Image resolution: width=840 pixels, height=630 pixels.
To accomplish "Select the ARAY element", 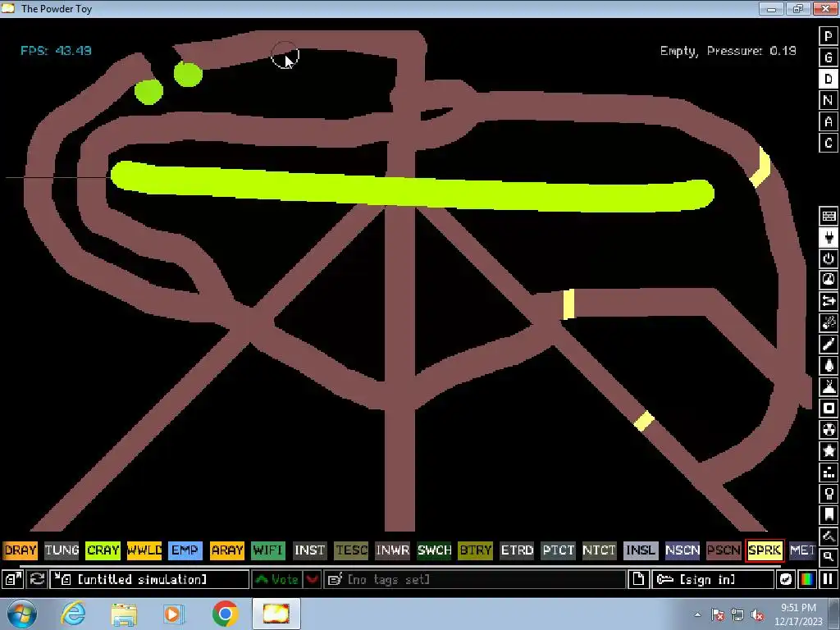I will coord(227,550).
